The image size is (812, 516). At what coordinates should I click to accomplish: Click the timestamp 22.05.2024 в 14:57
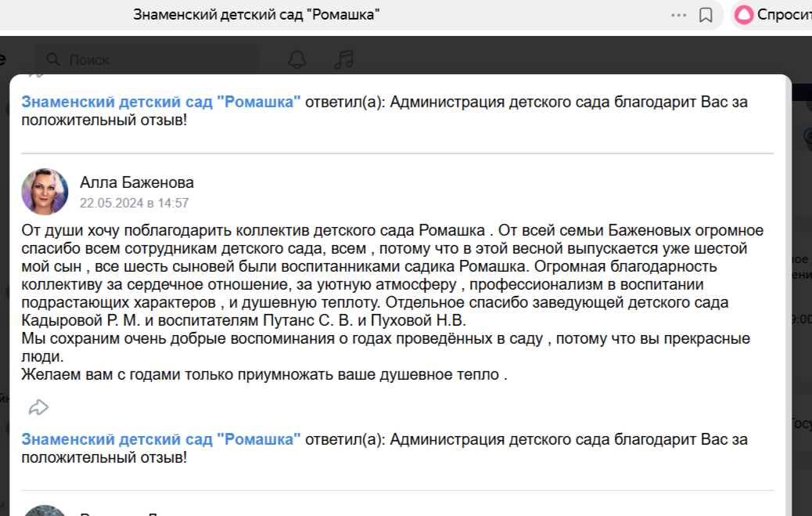click(x=134, y=203)
